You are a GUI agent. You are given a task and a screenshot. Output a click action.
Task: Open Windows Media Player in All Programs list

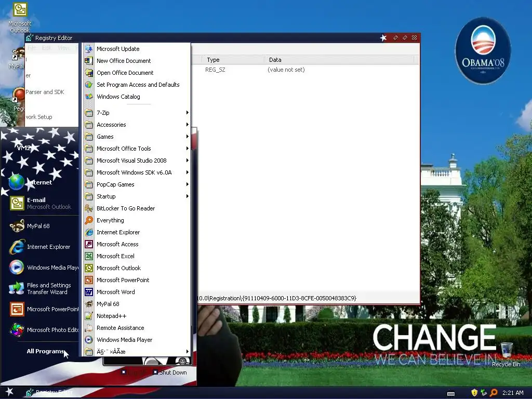click(124, 340)
